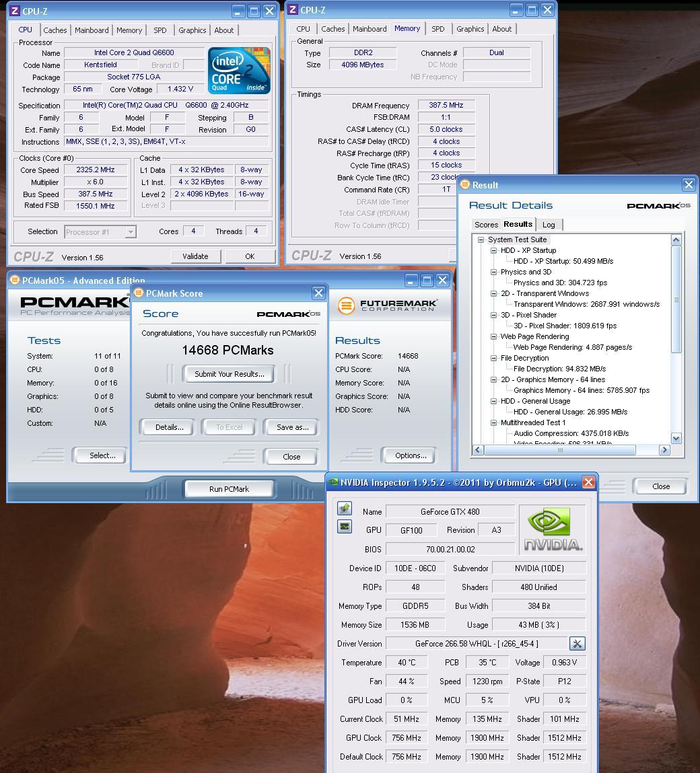The height and width of the screenshot is (773, 700).
Task: Open the Processor #1 selection dropdown
Action: pos(131,231)
